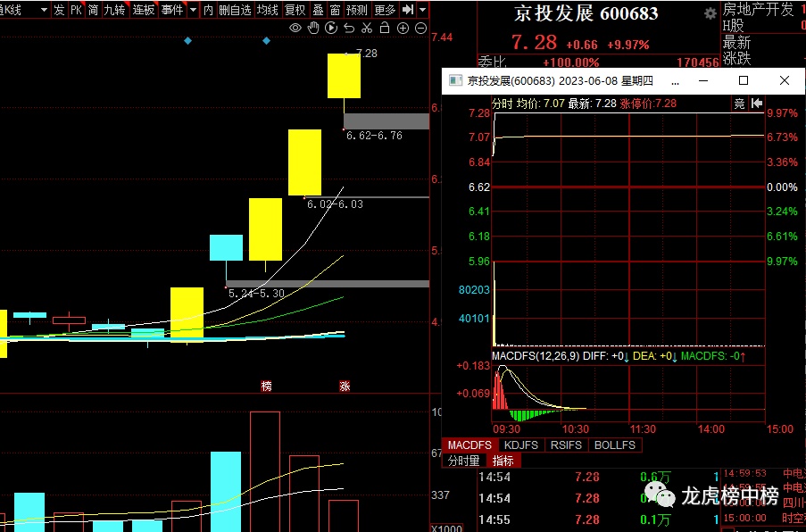Toggle the eye visibility icon on chart
The height and width of the screenshot is (532, 806).
pyautogui.click(x=295, y=29)
